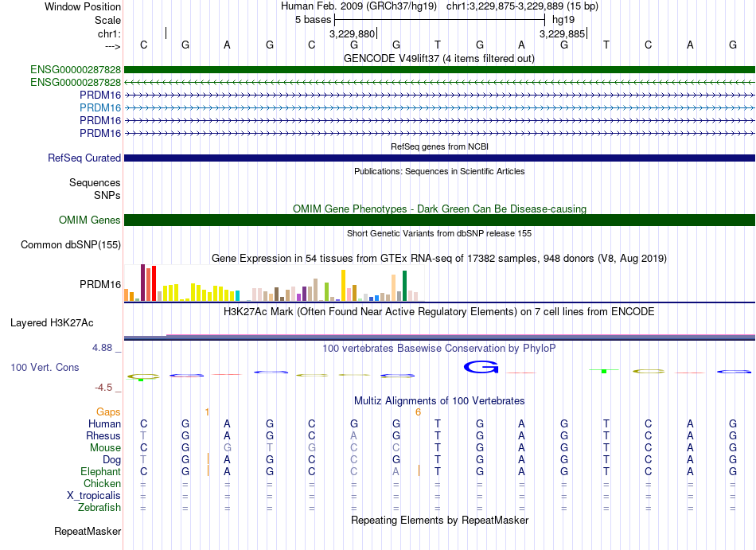Open Publications: Sequences in Scientific Articles title

[439, 171]
